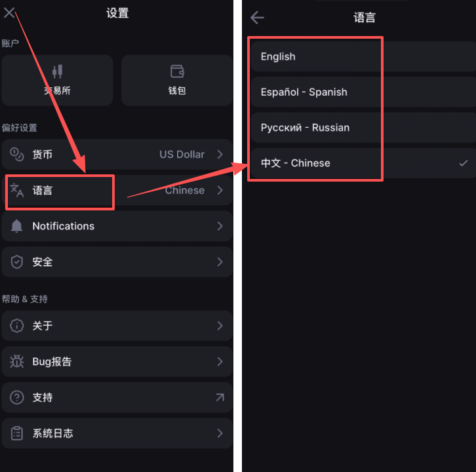Click the language translate icon

click(16, 190)
